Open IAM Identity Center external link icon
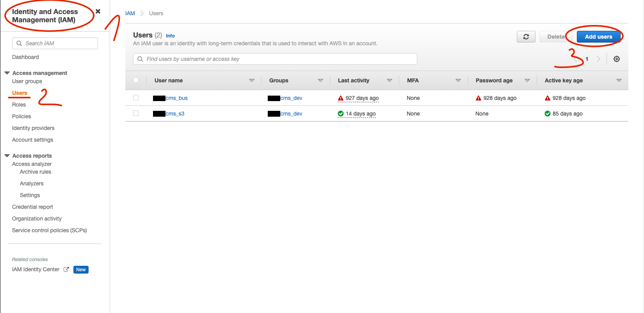This screenshot has width=644, height=313. point(66,269)
